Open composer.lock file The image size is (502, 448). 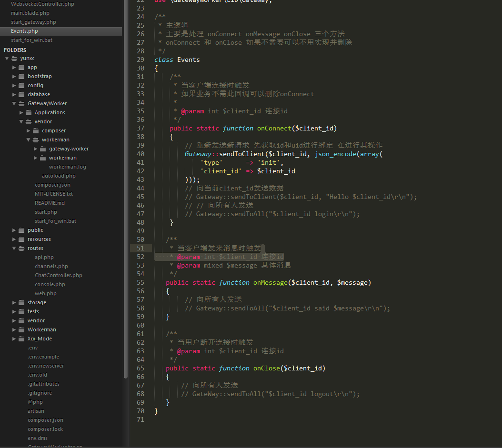[45, 429]
